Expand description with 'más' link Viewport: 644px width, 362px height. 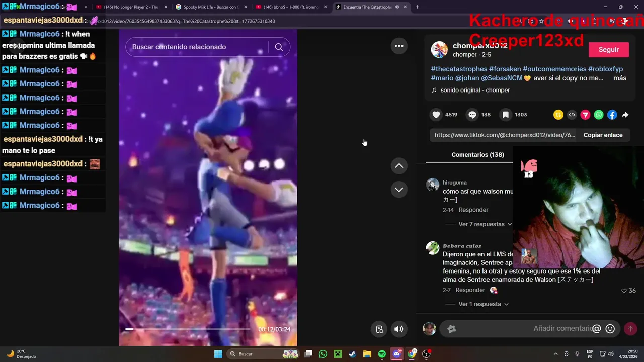pos(620,78)
